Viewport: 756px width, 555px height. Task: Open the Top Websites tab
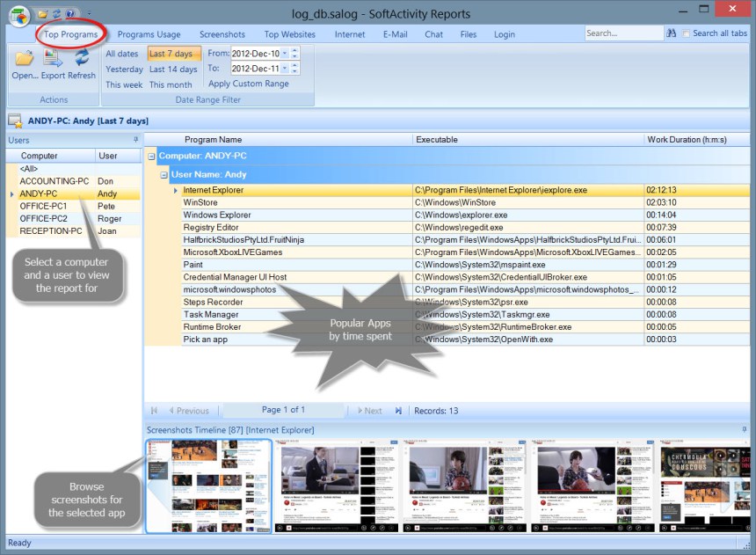point(289,34)
